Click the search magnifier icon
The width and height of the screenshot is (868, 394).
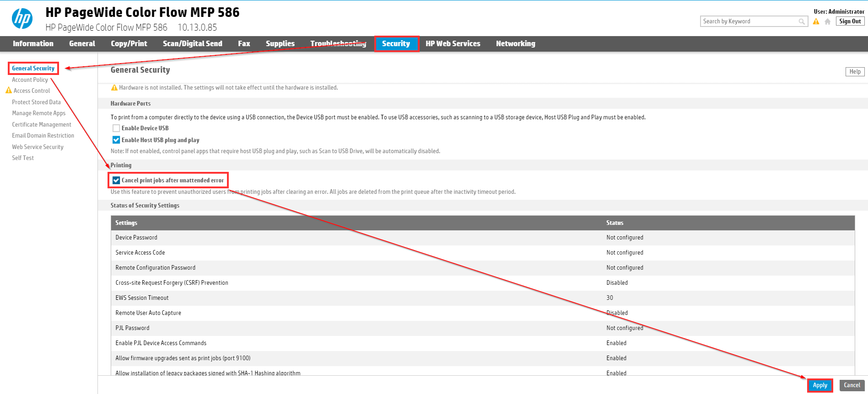tap(802, 21)
